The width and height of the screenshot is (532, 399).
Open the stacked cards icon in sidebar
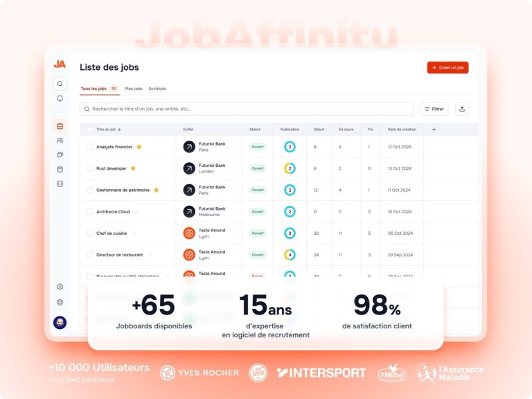tap(60, 154)
